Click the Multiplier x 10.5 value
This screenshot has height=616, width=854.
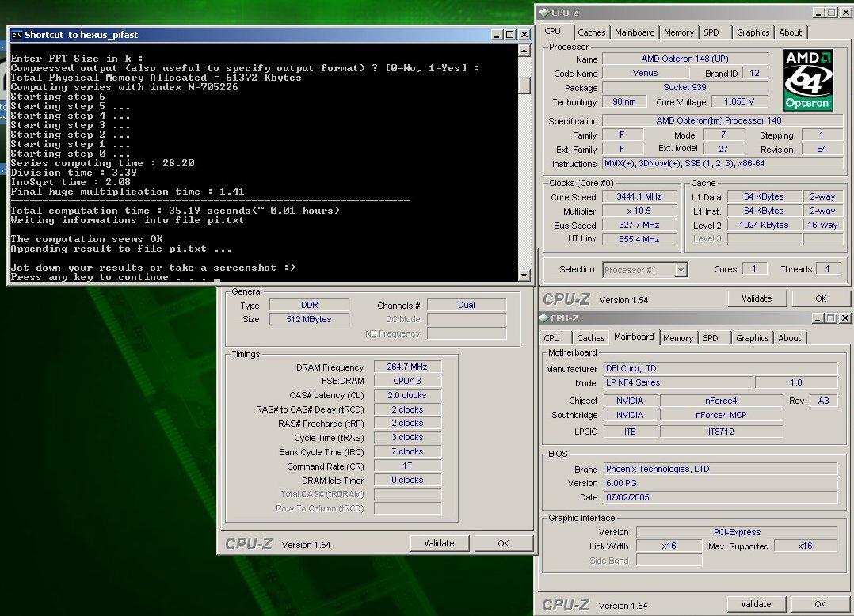[639, 211]
